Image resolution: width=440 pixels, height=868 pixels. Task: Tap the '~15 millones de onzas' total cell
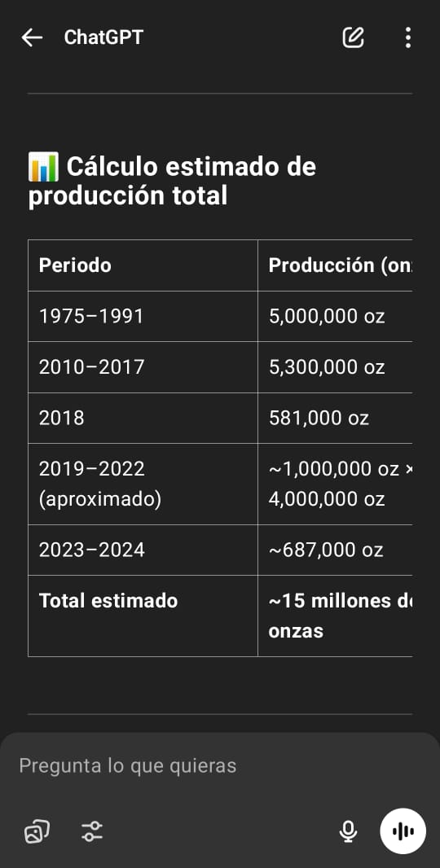335,616
